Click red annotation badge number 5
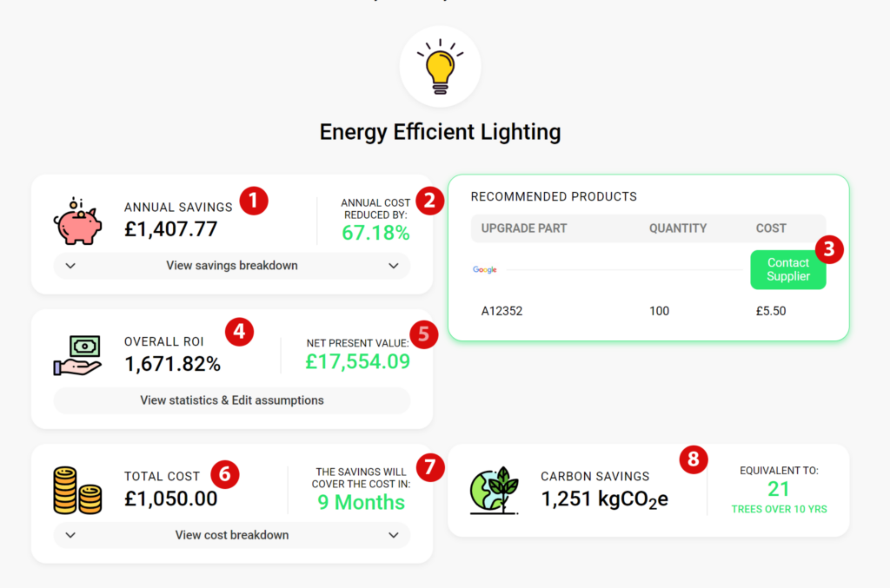This screenshot has width=890, height=588. tap(423, 334)
